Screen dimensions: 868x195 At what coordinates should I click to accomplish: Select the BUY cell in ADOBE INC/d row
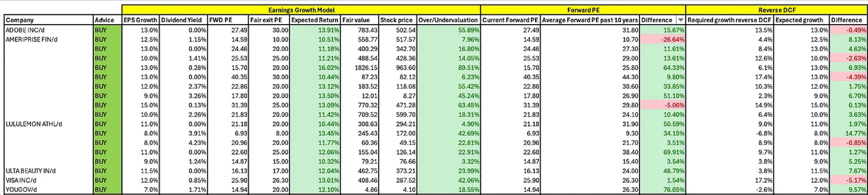tap(107, 30)
